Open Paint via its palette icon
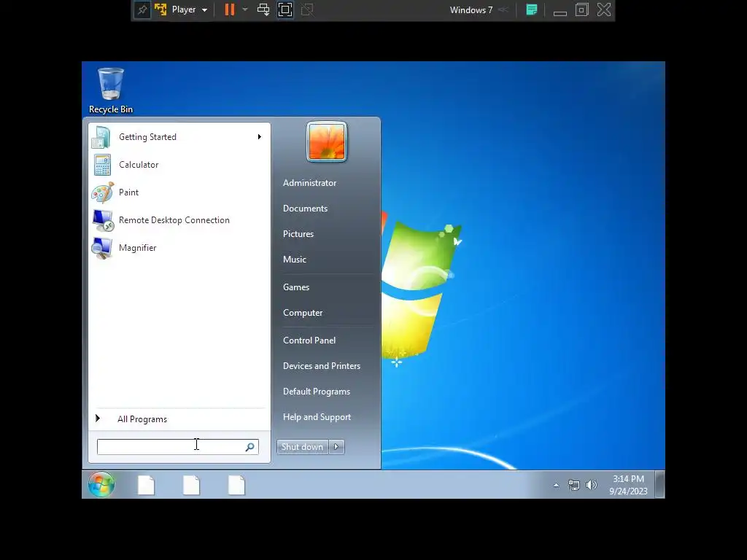The width and height of the screenshot is (747, 560). pos(102,192)
